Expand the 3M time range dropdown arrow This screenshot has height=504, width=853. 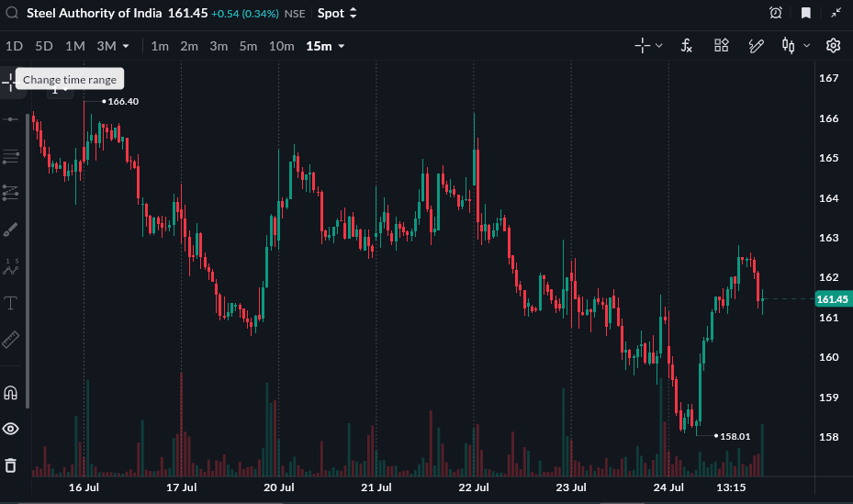pyautogui.click(x=126, y=46)
